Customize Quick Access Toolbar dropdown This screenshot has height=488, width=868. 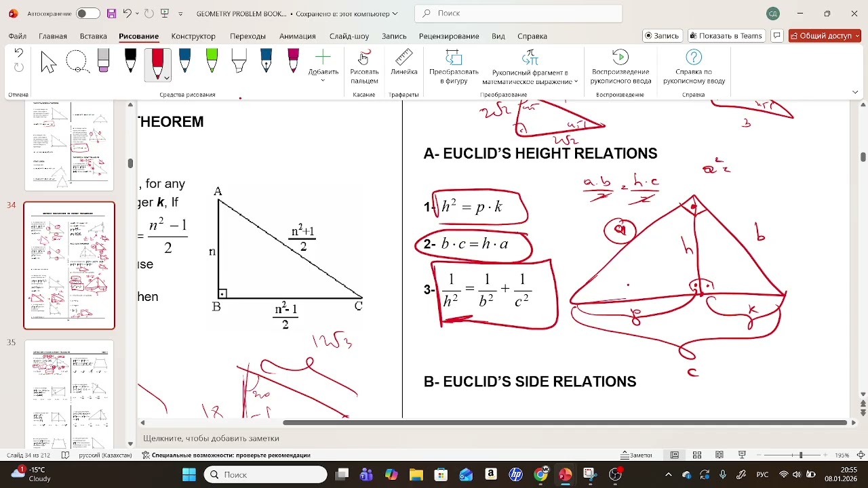(180, 14)
